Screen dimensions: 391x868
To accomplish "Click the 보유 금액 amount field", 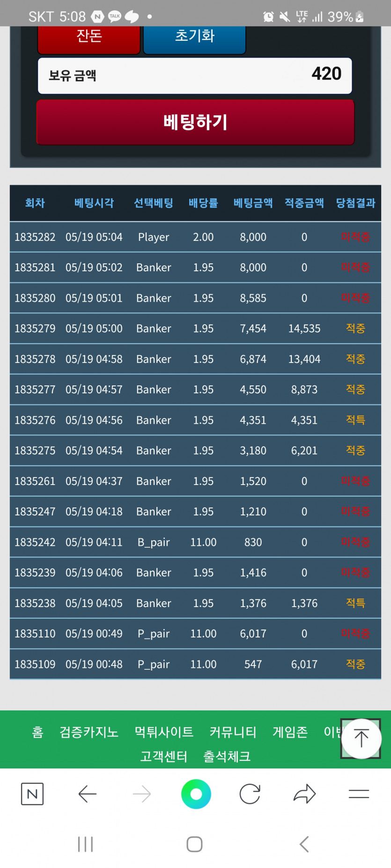I will [195, 75].
